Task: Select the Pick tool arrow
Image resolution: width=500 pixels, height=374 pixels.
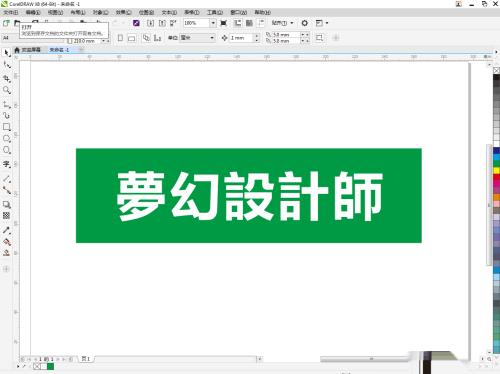Action: pos(6,53)
